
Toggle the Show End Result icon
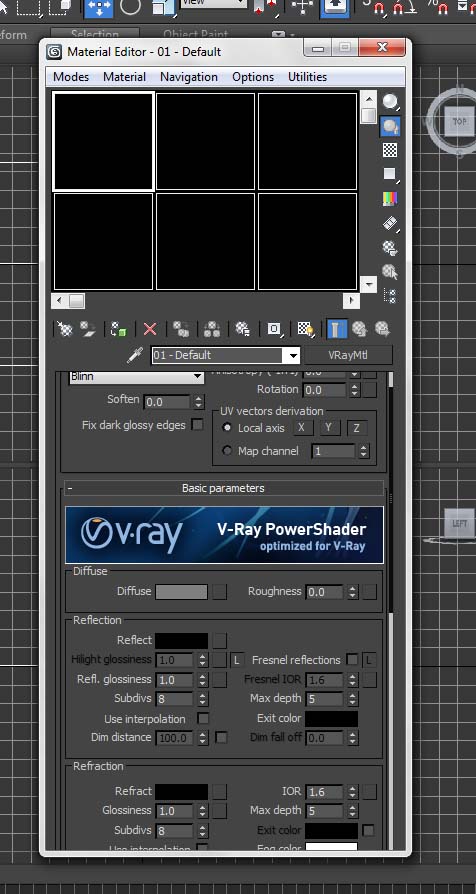click(336, 329)
